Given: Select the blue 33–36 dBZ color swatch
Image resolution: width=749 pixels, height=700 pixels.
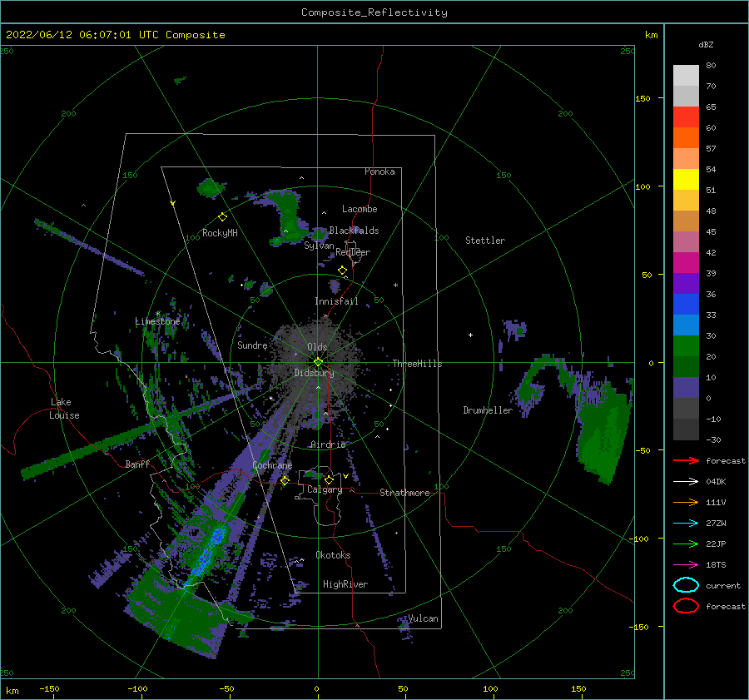Looking at the screenshot, I should point(686,305).
